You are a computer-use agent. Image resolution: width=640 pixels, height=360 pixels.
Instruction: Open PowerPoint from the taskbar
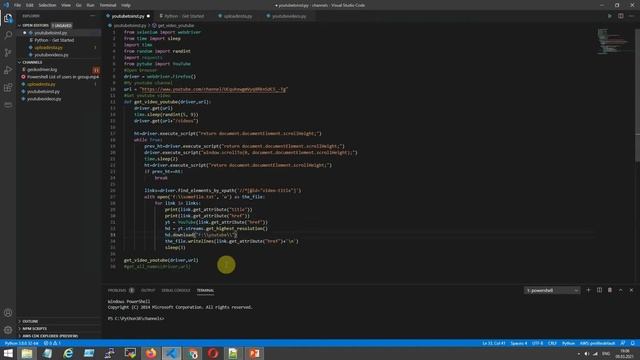(x=254, y=353)
